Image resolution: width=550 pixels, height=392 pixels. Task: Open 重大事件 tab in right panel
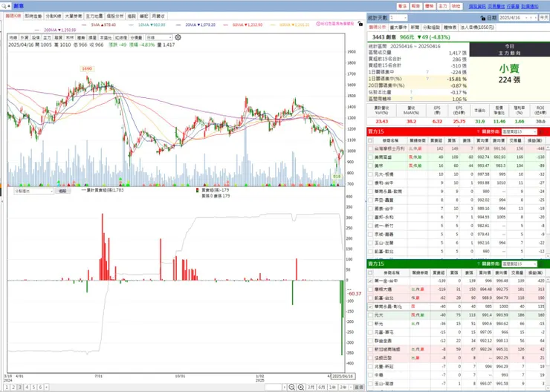398,27
